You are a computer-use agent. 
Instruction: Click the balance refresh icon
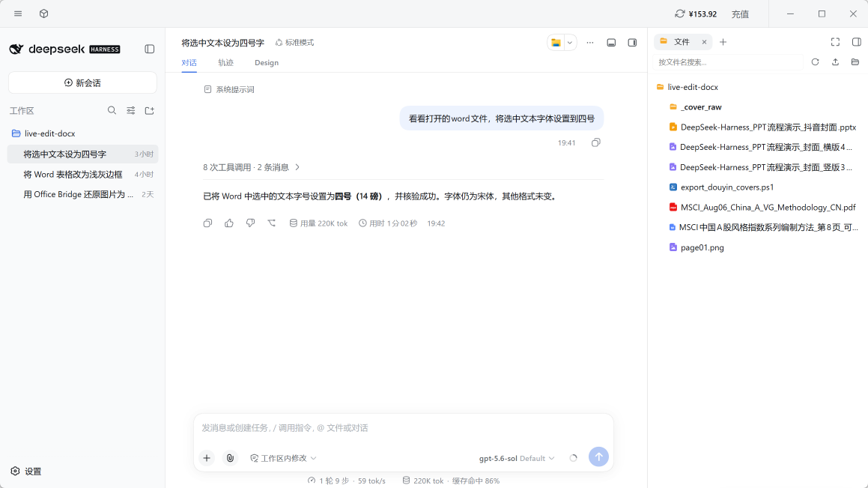[680, 13]
